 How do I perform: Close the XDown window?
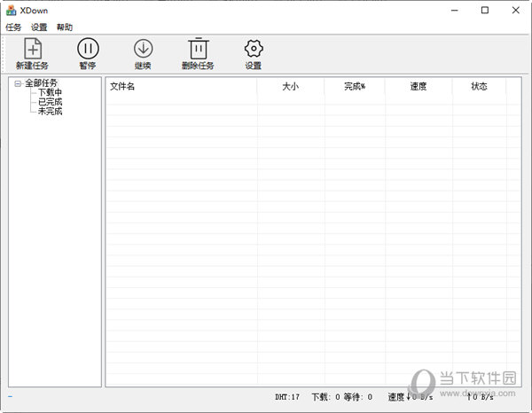click(516, 11)
